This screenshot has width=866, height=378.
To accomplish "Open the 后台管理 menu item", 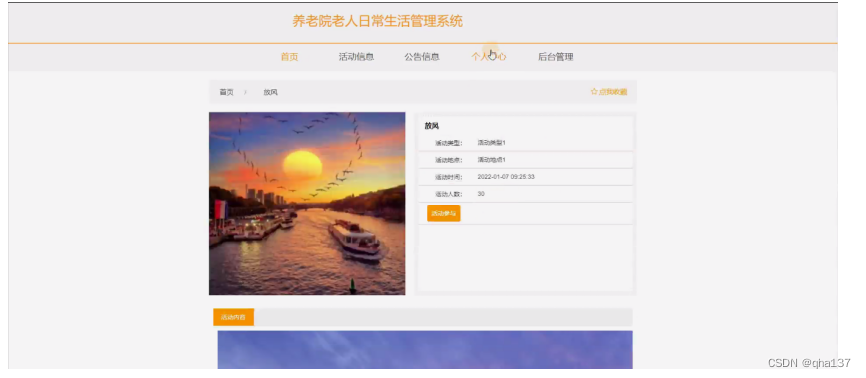I will click(x=556, y=57).
